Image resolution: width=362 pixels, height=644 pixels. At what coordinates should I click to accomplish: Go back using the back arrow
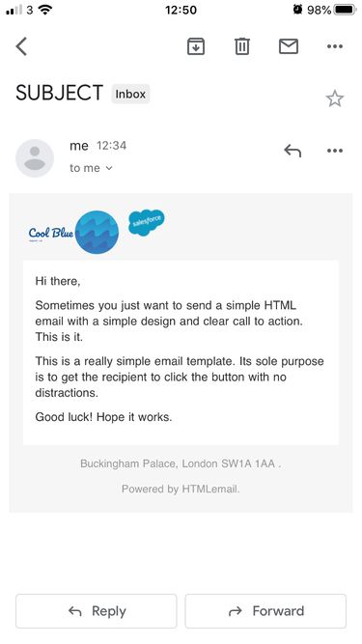point(21,46)
